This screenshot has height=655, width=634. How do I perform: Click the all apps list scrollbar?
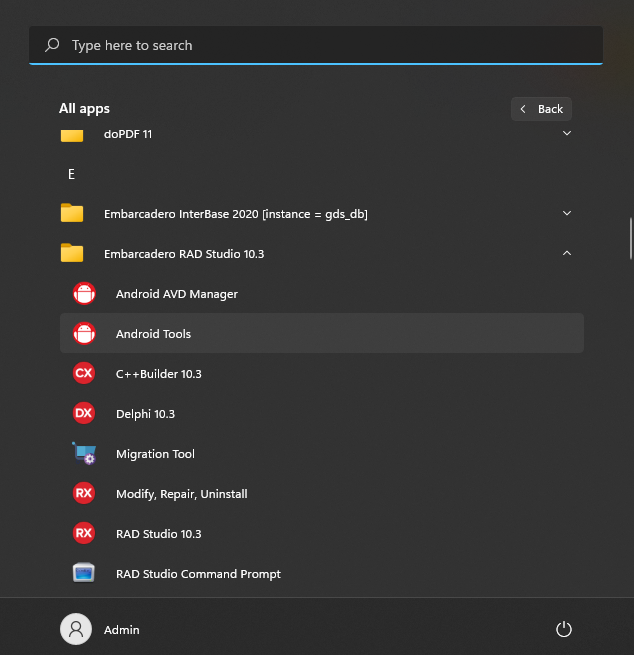(631, 239)
